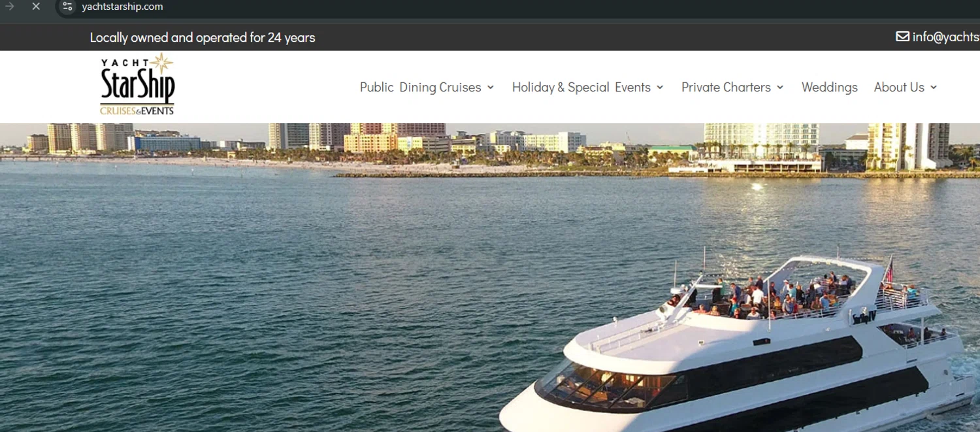Open the About Us menu
The image size is (980, 432).
pyautogui.click(x=899, y=88)
